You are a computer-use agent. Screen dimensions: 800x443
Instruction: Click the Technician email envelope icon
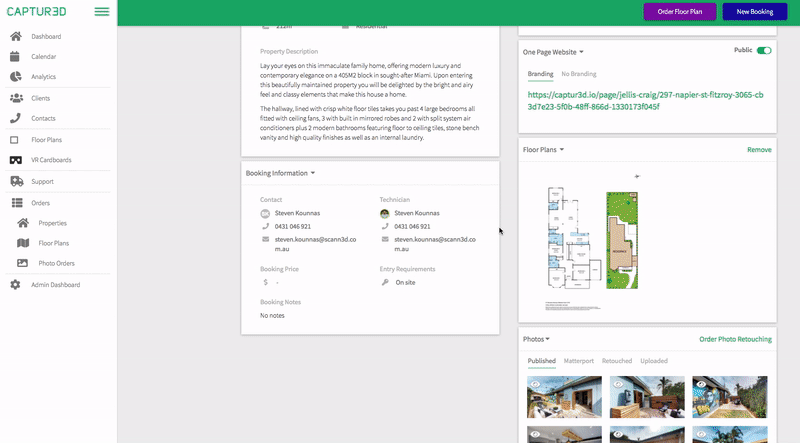click(x=385, y=239)
